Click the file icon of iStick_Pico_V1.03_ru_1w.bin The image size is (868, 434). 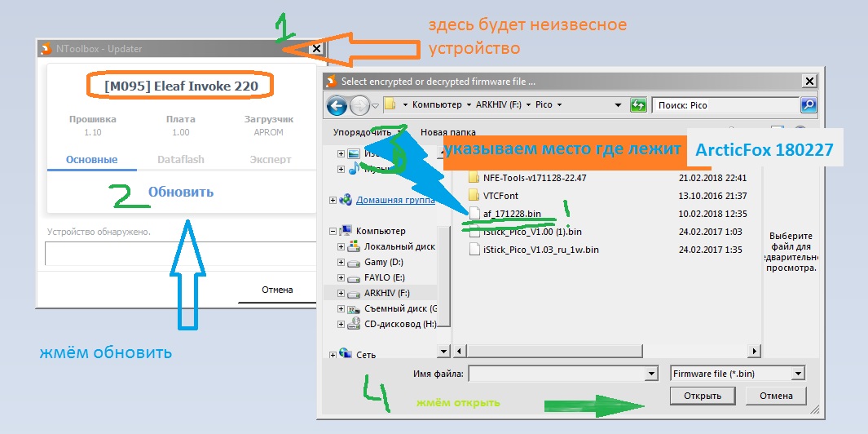click(474, 250)
